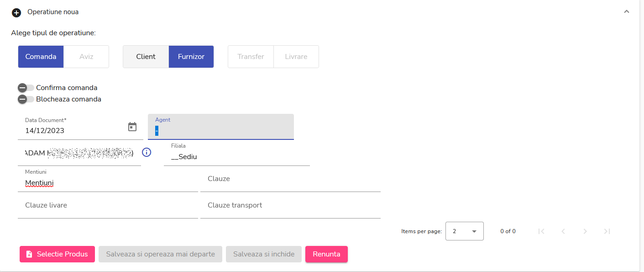The width and height of the screenshot is (644, 272).
Task: Click the document icon on Selectie Produs
Action: click(29, 254)
